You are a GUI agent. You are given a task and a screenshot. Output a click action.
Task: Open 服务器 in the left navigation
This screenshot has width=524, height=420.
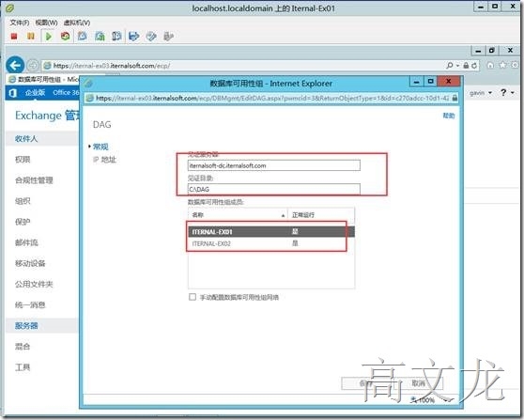click(x=26, y=326)
